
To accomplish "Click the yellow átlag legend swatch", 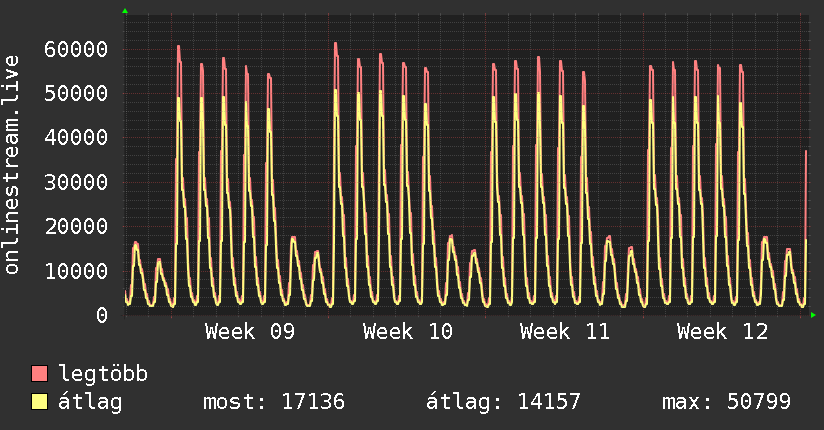I will tap(39, 402).
